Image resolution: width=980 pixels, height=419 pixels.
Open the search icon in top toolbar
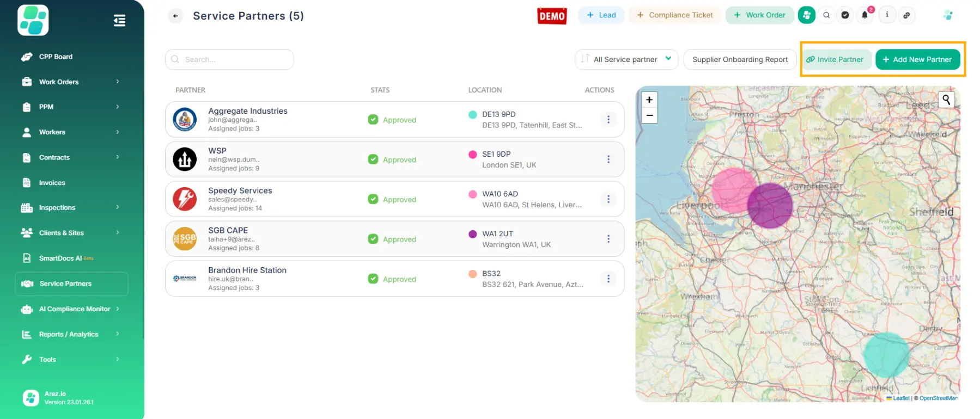[826, 15]
